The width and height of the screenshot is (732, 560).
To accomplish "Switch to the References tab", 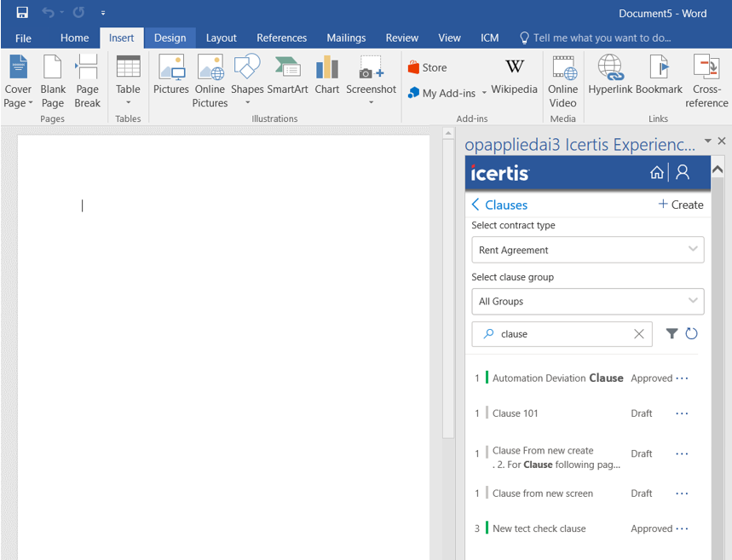I will pyautogui.click(x=281, y=38).
